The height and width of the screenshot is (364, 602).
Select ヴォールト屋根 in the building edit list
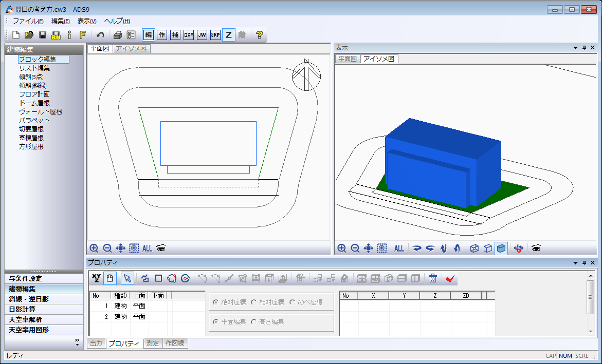coord(41,112)
